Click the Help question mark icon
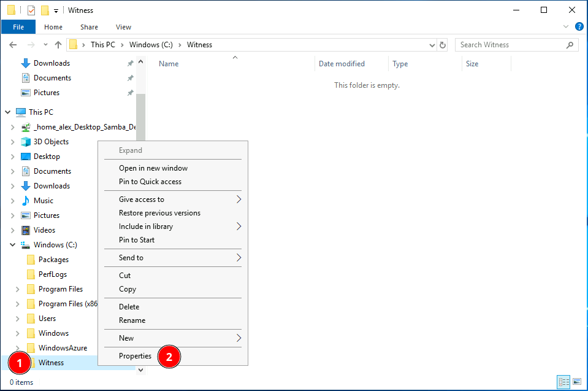Image resolution: width=588 pixels, height=391 pixels. [579, 27]
